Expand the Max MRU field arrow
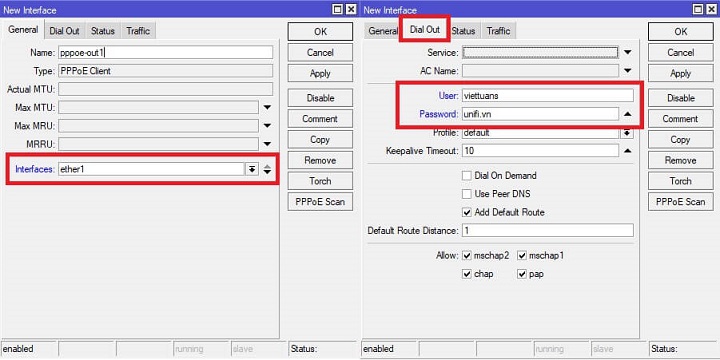The image size is (720, 360). click(x=267, y=126)
